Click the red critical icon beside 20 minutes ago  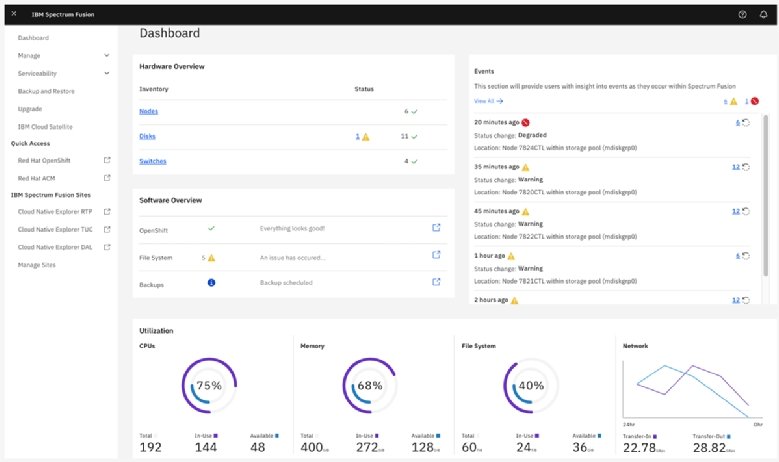tap(525, 123)
